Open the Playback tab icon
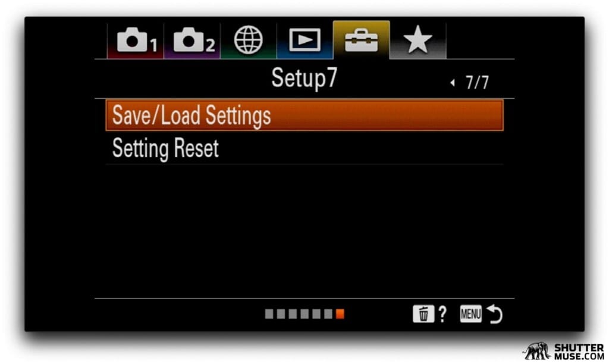 305,40
